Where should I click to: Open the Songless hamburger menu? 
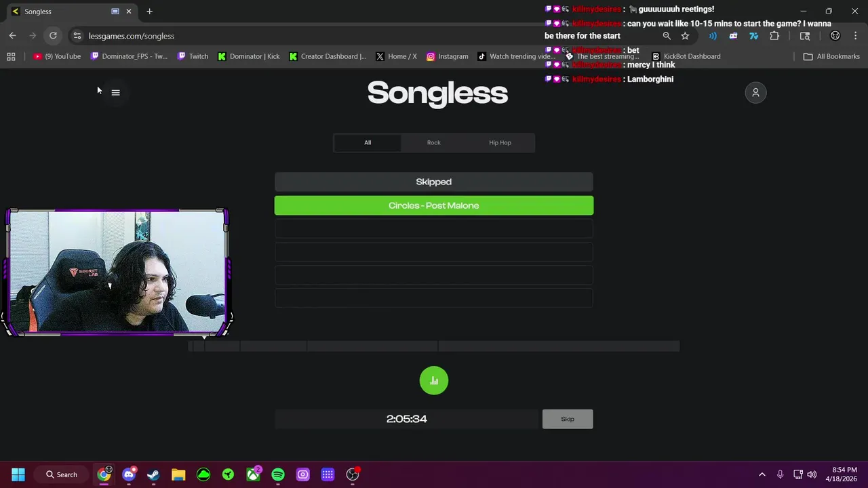115,93
